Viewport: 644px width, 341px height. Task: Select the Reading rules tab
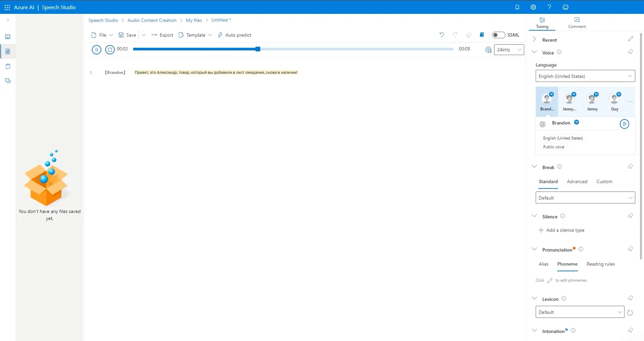[600, 264]
